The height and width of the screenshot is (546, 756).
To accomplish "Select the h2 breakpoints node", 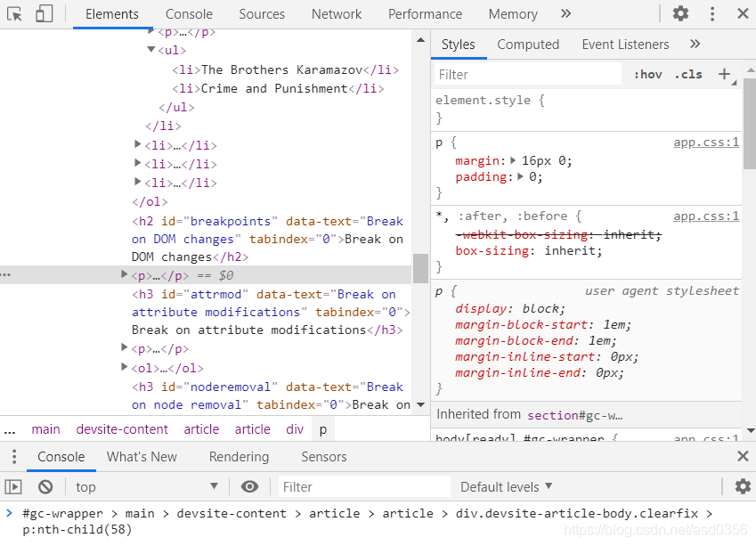I will pyautogui.click(x=268, y=240).
